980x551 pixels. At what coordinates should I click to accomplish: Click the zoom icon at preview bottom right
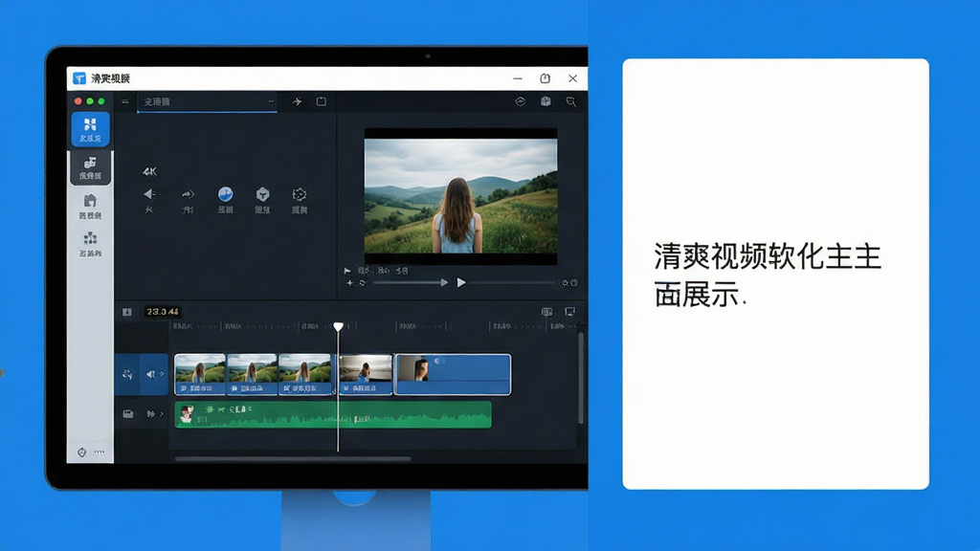[565, 283]
